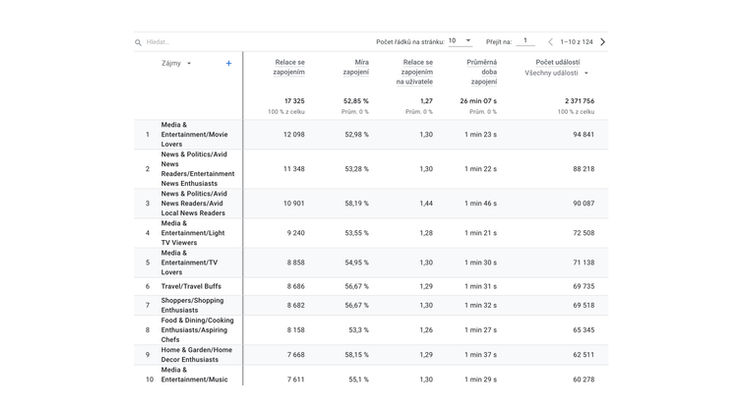The image size is (745, 411).
Task: Click the events cell 88 218
Action: [x=583, y=169]
